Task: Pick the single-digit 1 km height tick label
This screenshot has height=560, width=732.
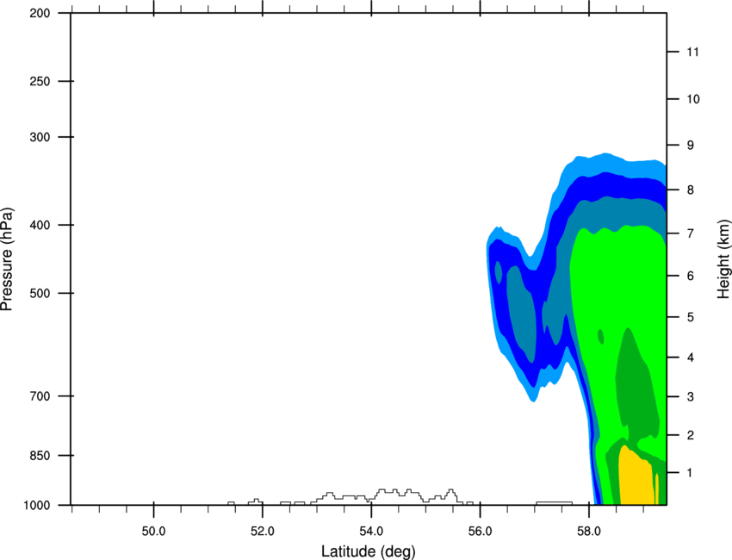Action: pos(690,473)
